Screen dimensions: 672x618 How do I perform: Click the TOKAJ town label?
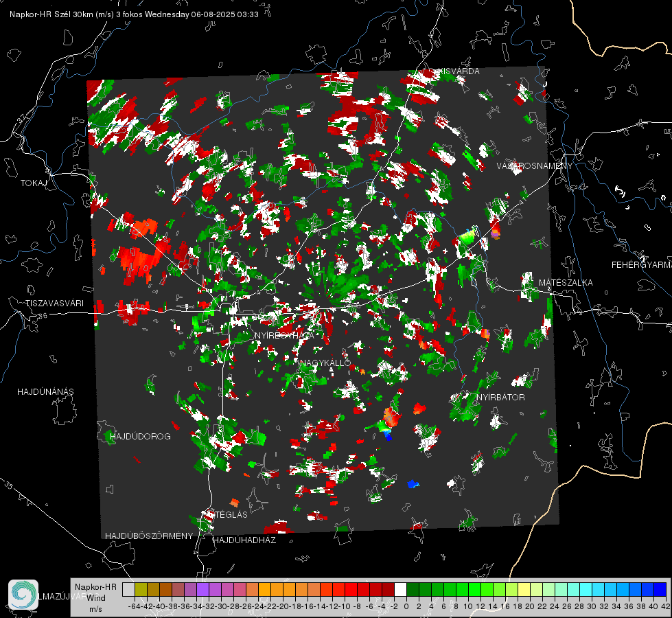34,183
